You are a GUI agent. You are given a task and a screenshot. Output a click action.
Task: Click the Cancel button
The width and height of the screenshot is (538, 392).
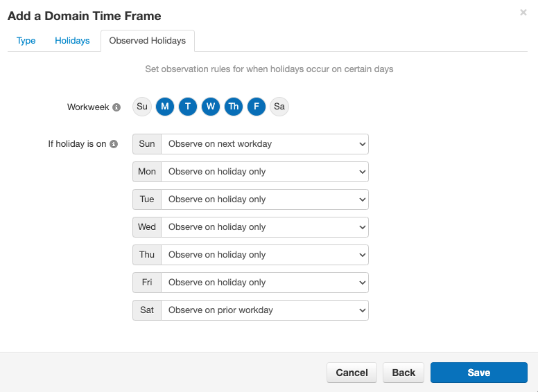[352, 373]
